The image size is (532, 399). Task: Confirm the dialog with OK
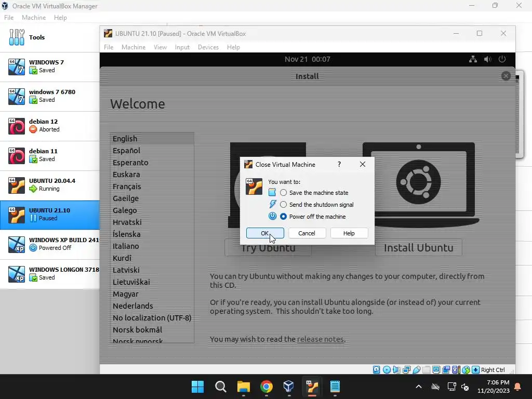click(265, 233)
